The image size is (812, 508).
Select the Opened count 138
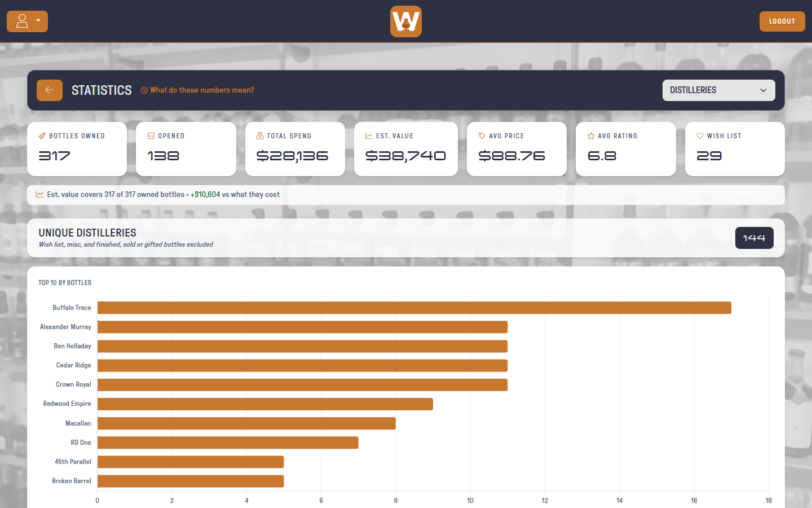coord(164,156)
